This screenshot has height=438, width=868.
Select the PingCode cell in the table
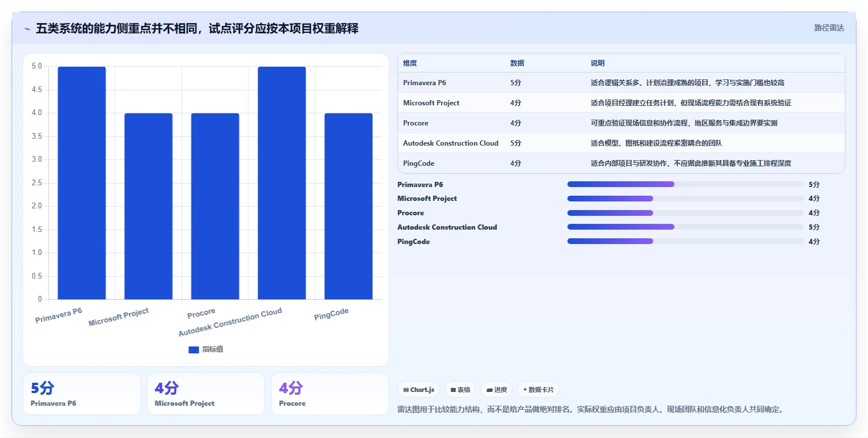(x=419, y=163)
